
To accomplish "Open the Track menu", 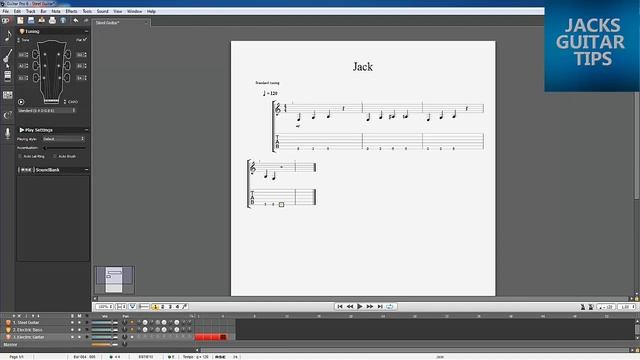I will 31,11.
